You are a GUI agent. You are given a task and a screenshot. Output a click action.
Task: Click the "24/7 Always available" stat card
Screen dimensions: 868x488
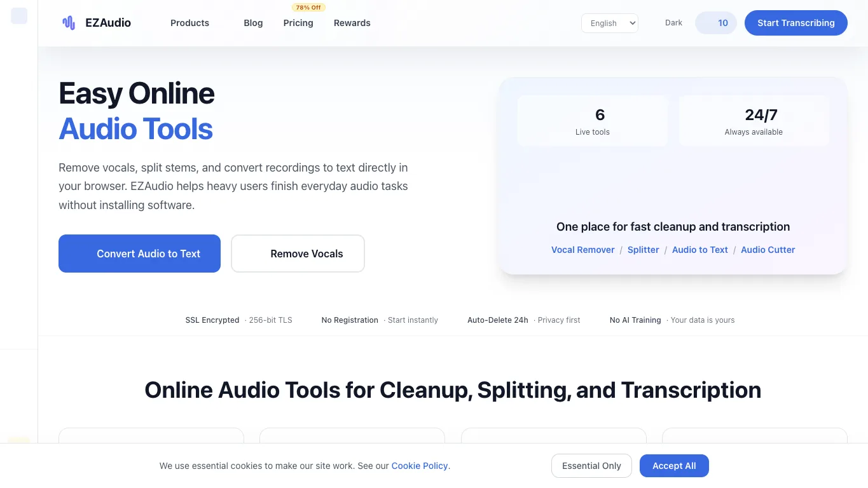(754, 121)
